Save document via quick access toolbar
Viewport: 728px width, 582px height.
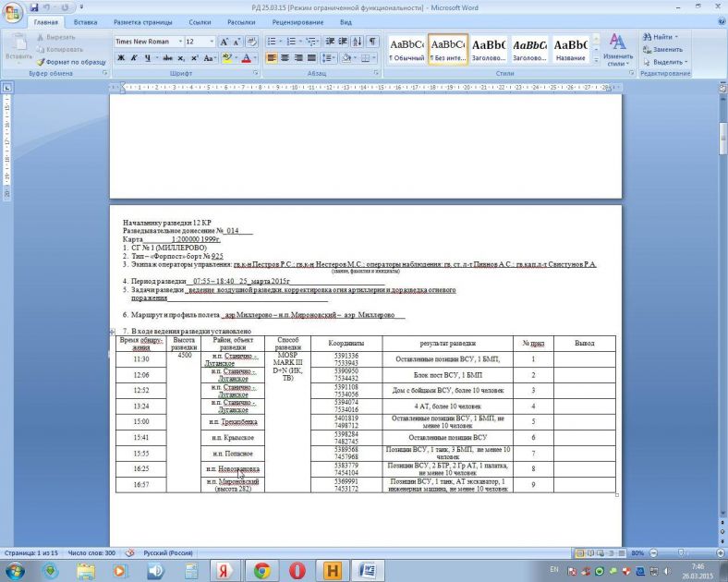click(33, 7)
